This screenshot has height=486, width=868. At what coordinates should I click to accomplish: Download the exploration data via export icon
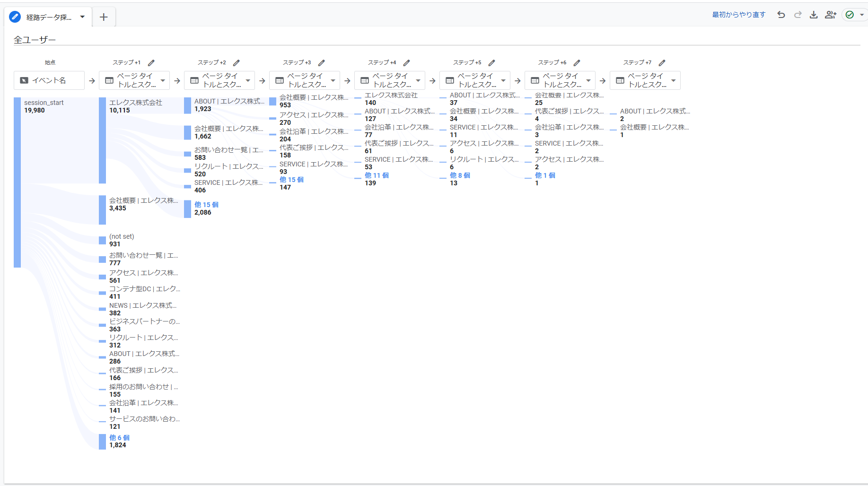[814, 15]
